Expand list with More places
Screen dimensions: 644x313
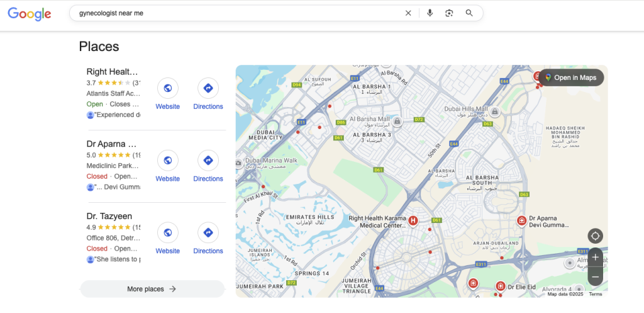click(x=152, y=289)
